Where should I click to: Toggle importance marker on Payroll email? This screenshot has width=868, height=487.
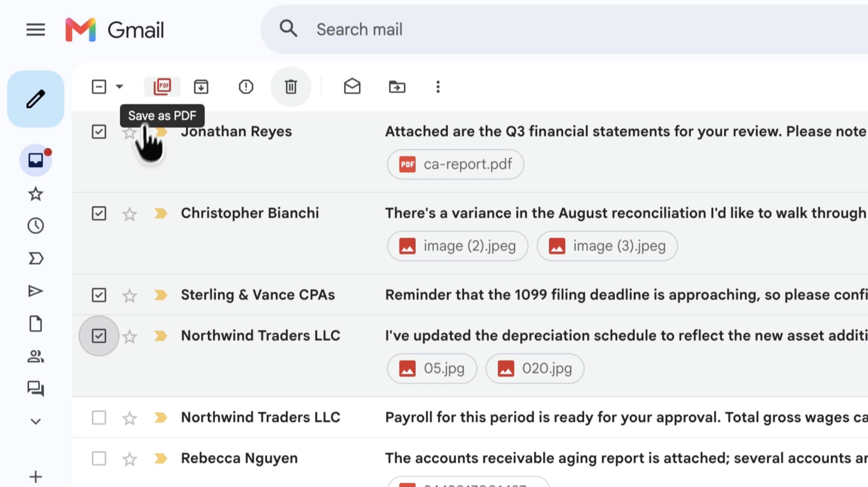[x=160, y=418]
